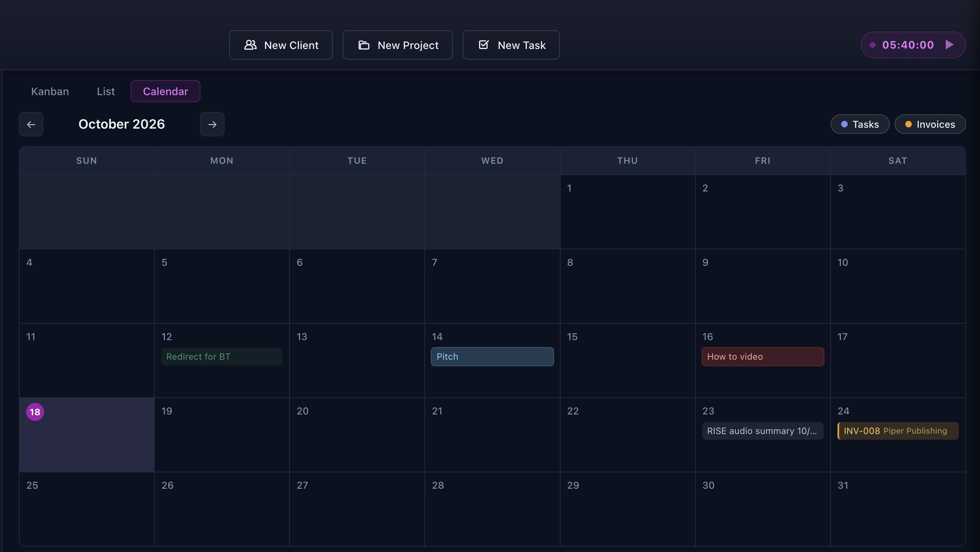Select the Calendar view tab
Viewport: 980px width, 552px height.
point(165,91)
